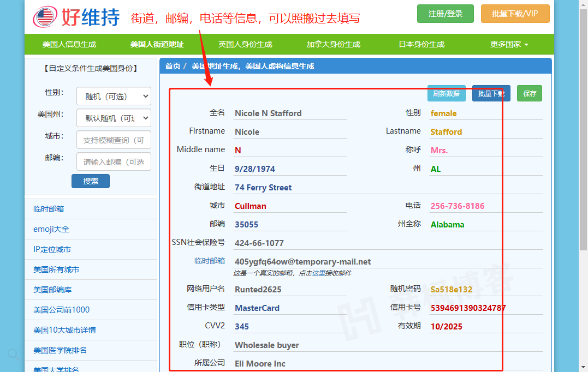Image resolution: width=588 pixels, height=372 pixels.
Task: Save the identity with the 保存 button
Action: click(x=529, y=93)
